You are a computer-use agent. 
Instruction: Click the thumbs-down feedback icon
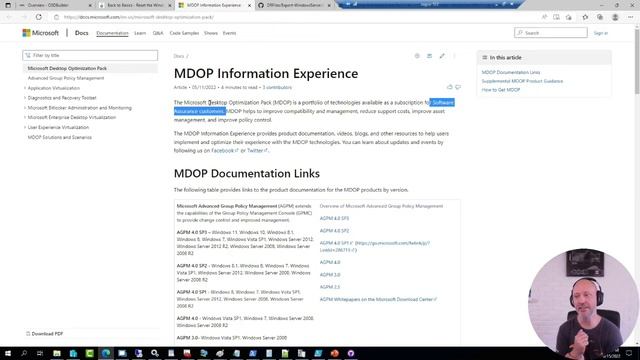point(458,87)
